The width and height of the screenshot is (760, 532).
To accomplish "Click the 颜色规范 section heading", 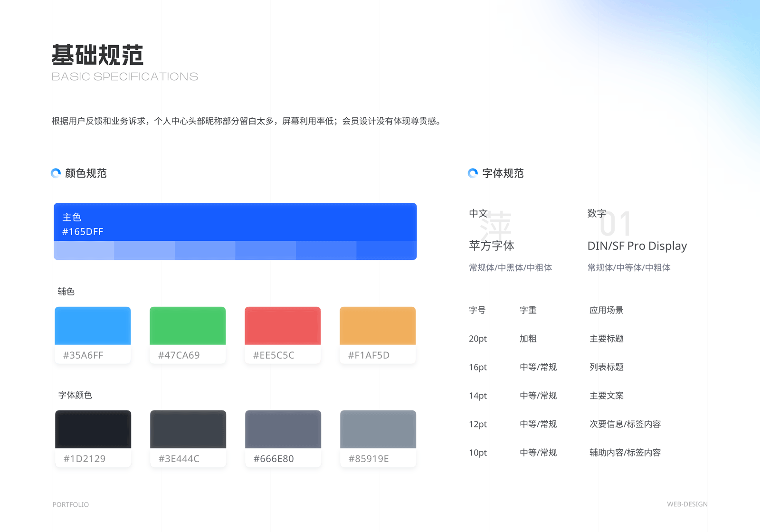I will point(86,173).
